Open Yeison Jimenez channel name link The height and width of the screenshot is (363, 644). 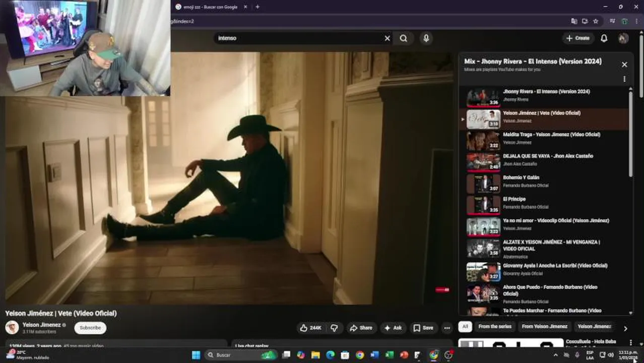pyautogui.click(x=42, y=325)
